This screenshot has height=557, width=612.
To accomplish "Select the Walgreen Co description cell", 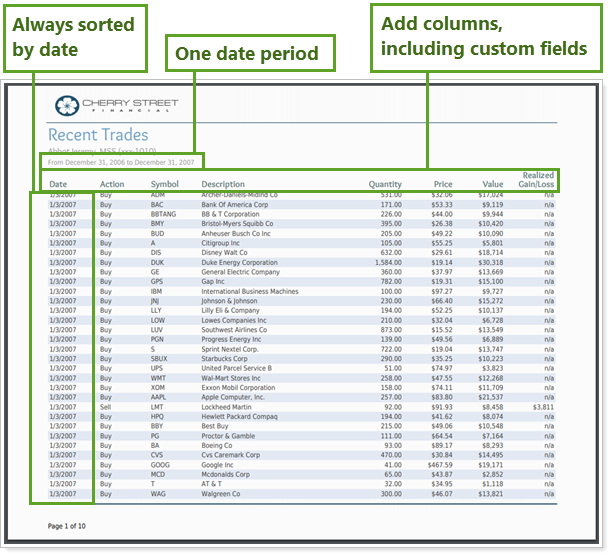I will click(x=221, y=494).
